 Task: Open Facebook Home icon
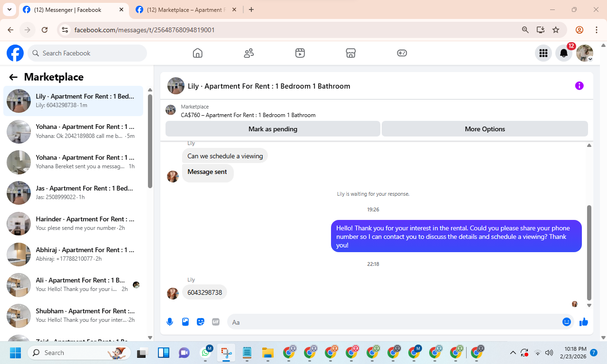[198, 53]
